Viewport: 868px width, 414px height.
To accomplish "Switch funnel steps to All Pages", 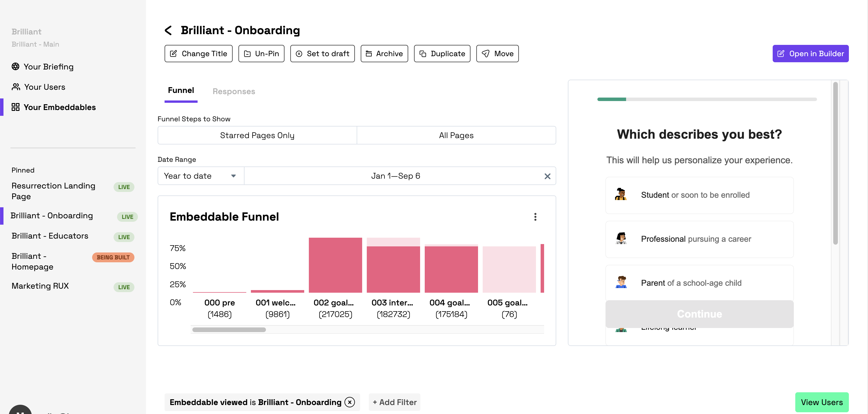I will tap(456, 135).
